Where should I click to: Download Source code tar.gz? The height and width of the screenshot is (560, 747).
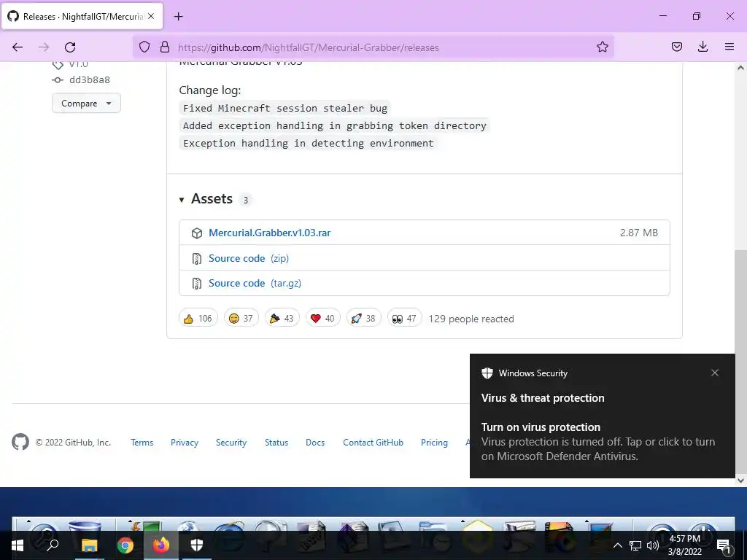(255, 284)
